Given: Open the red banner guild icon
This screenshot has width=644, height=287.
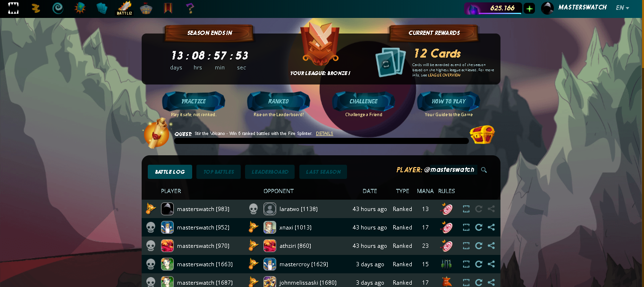Looking at the screenshot, I should click(x=168, y=8).
